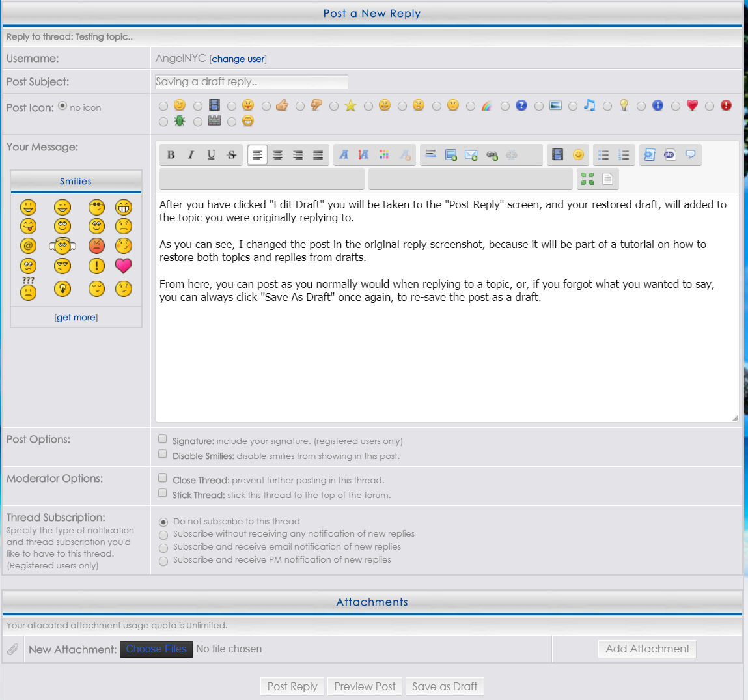This screenshot has height=700, width=748.
Task: Insert a horizontal rule
Action: tap(431, 154)
